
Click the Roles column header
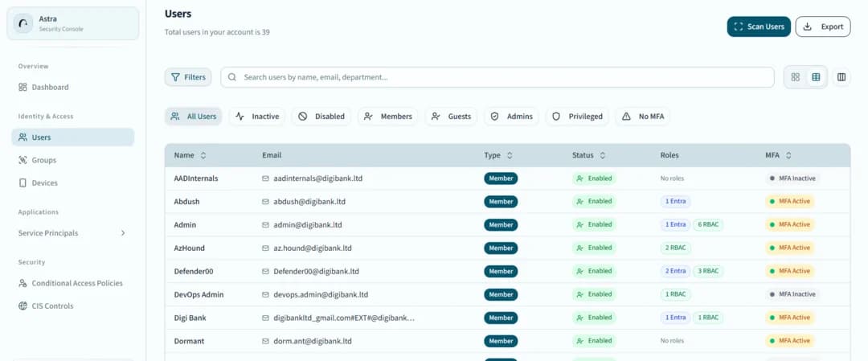coord(669,156)
